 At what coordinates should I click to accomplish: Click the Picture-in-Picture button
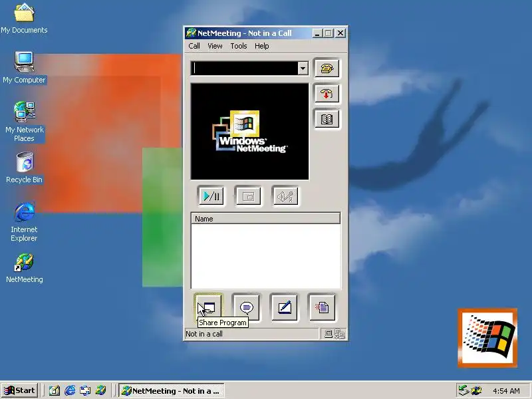tap(248, 196)
